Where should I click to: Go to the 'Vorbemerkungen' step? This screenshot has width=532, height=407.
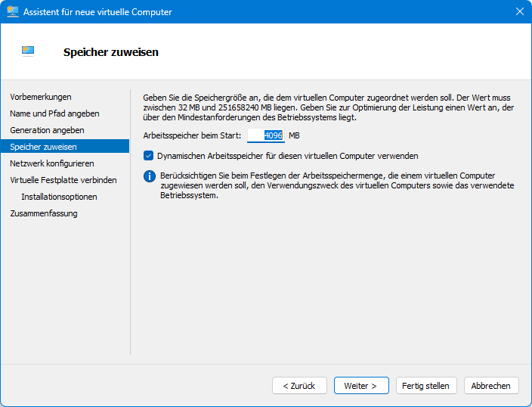pyautogui.click(x=41, y=97)
